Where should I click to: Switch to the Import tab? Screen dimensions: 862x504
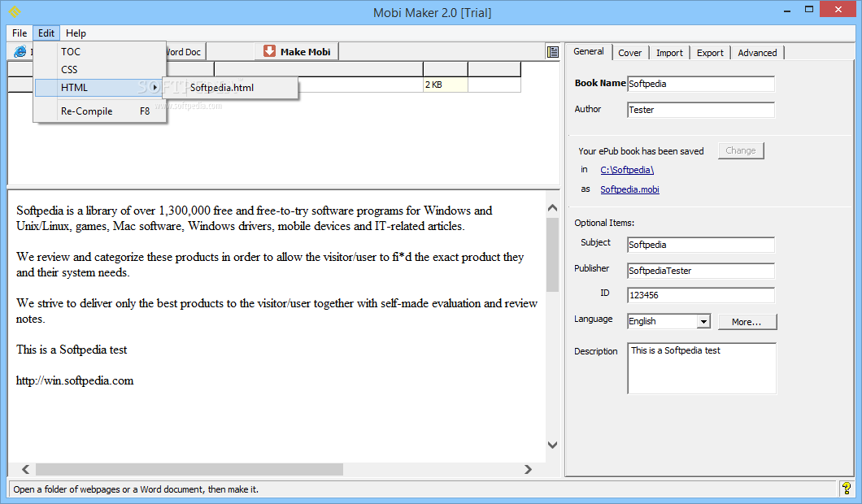click(669, 53)
